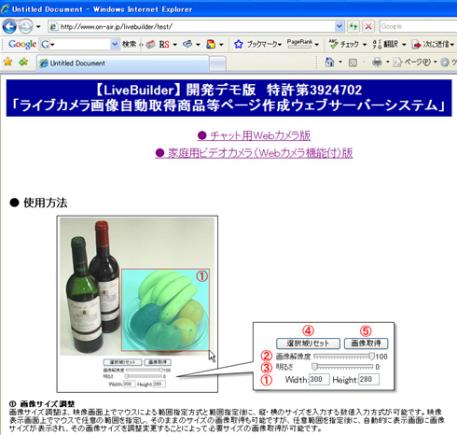The height and width of the screenshot is (435, 457).
Task: Open the recent pages dropdown arrow
Action: tap(38, 26)
